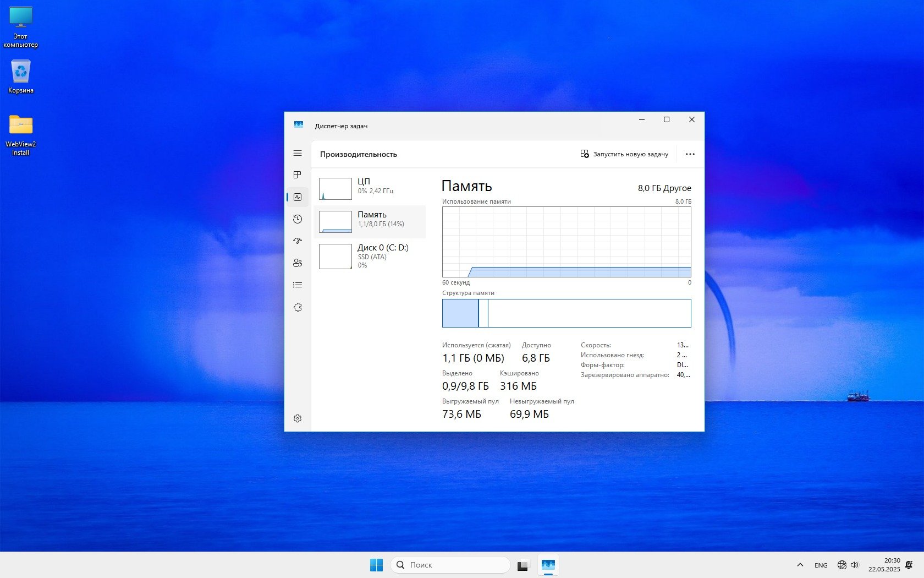Open Task Manager settings gear
This screenshot has height=578, width=924.
tap(298, 418)
